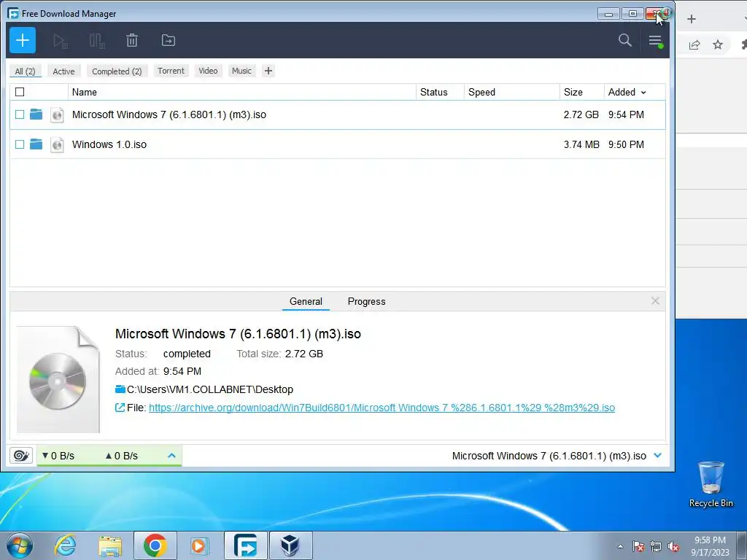This screenshot has height=560, width=747.
Task: Click muted volume icon in system tray
Action: click(673, 546)
